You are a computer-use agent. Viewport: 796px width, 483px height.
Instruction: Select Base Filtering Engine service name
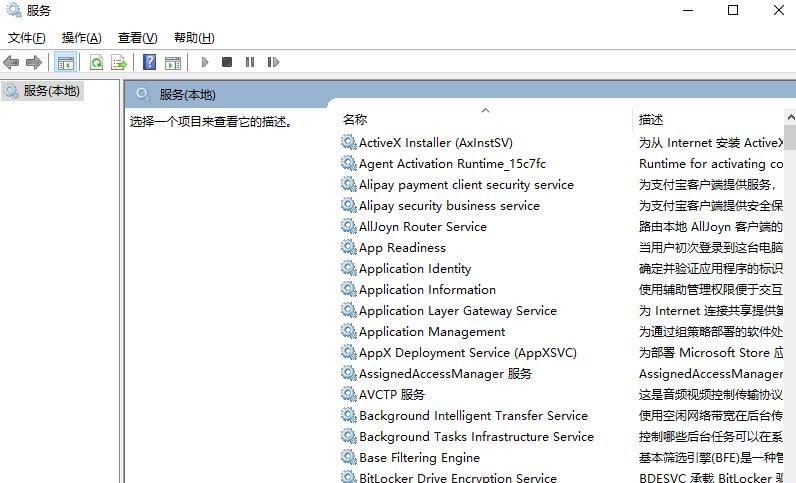(419, 458)
